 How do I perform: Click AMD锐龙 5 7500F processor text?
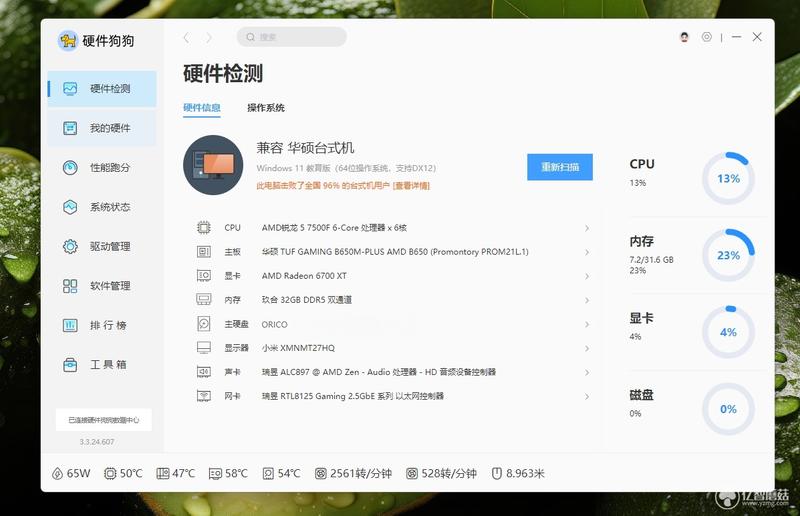(334, 228)
